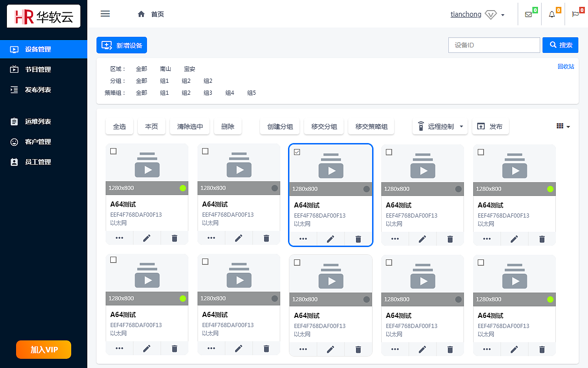The height and width of the screenshot is (368, 588).
Task: Filter 策略组 by 组3
Action: tap(208, 93)
